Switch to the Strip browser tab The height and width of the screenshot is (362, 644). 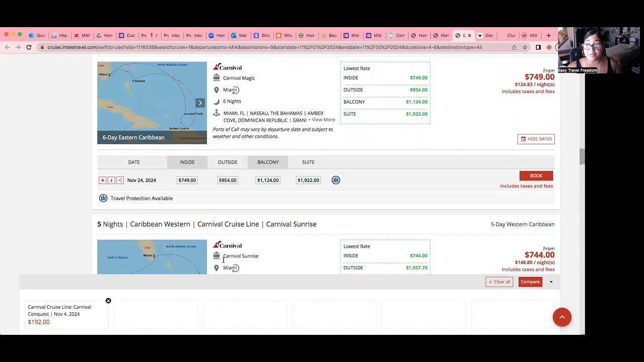(x=262, y=35)
